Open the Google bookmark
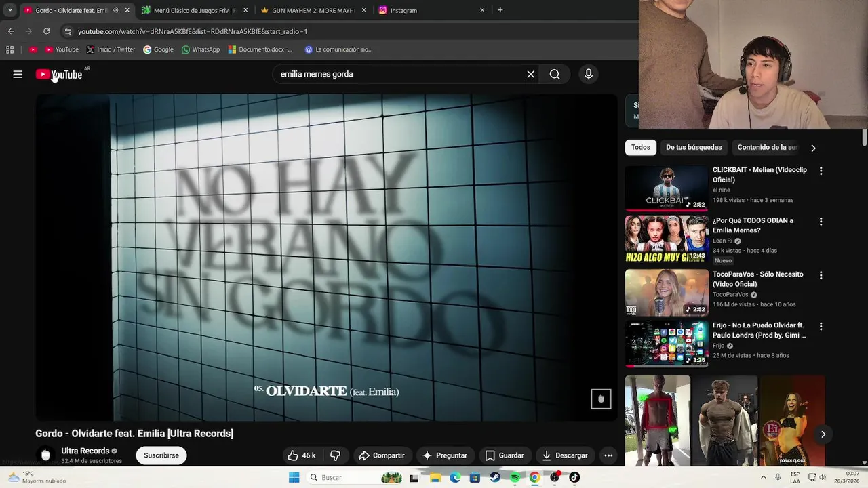Screen dimensions: 868x488 click(158, 49)
